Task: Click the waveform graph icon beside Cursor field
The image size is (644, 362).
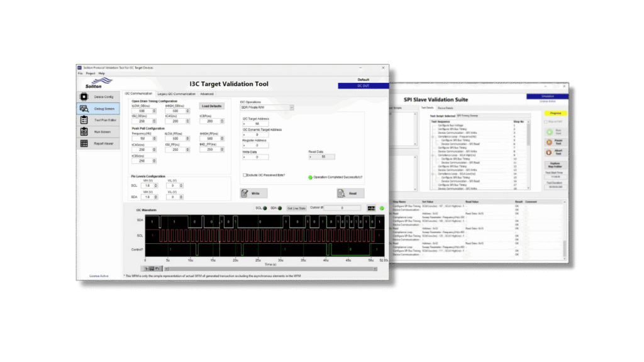Action: [x=371, y=207]
